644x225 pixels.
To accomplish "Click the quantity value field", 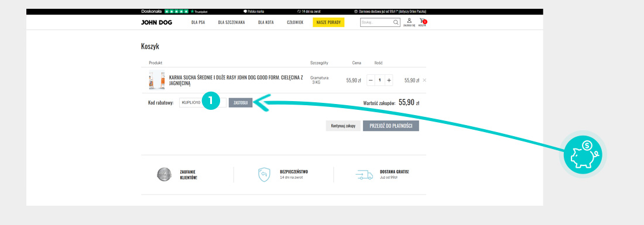I will pyautogui.click(x=379, y=80).
